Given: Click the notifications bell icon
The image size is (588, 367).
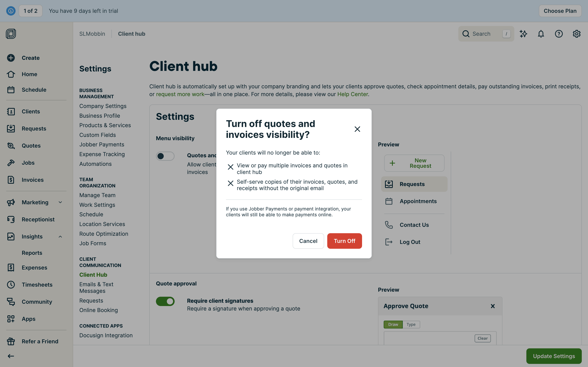Looking at the screenshot, I should (541, 34).
